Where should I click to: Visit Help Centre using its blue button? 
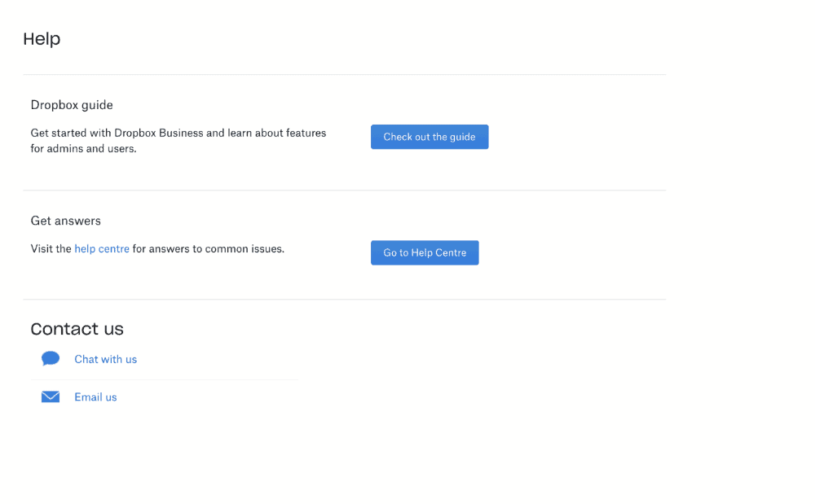point(425,252)
